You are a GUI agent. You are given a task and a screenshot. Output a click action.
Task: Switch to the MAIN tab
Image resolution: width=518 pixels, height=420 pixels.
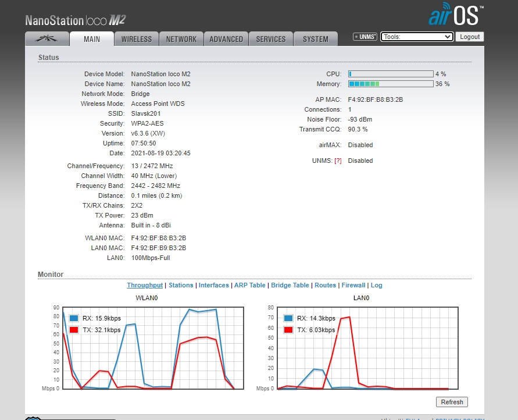coord(92,39)
